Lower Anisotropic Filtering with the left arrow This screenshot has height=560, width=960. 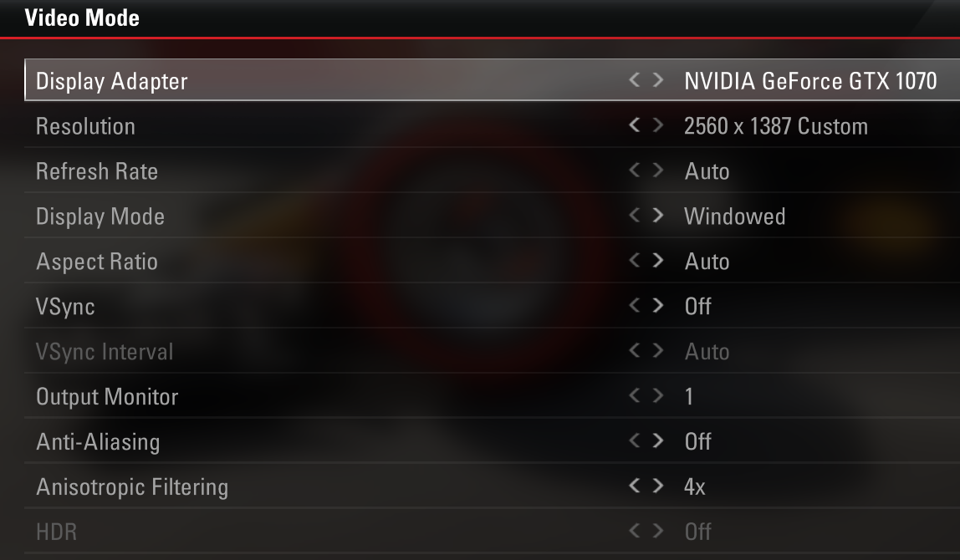point(634,486)
